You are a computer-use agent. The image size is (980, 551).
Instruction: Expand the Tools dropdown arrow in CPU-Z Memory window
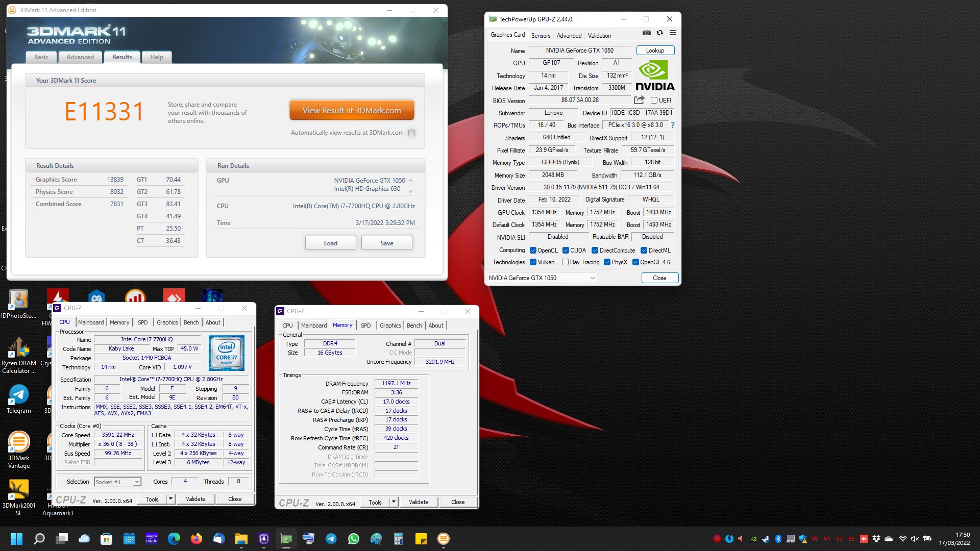[x=394, y=502]
